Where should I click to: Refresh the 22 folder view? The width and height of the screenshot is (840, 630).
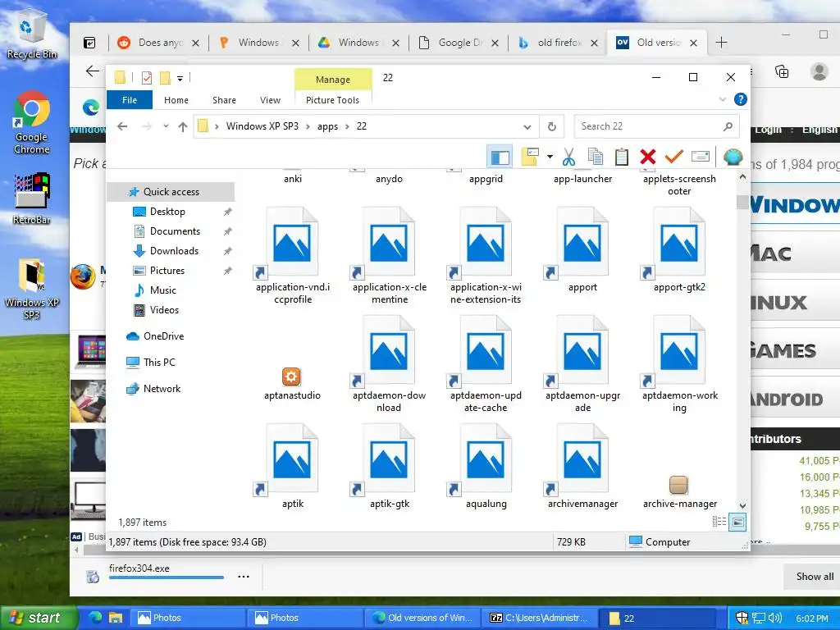(552, 126)
